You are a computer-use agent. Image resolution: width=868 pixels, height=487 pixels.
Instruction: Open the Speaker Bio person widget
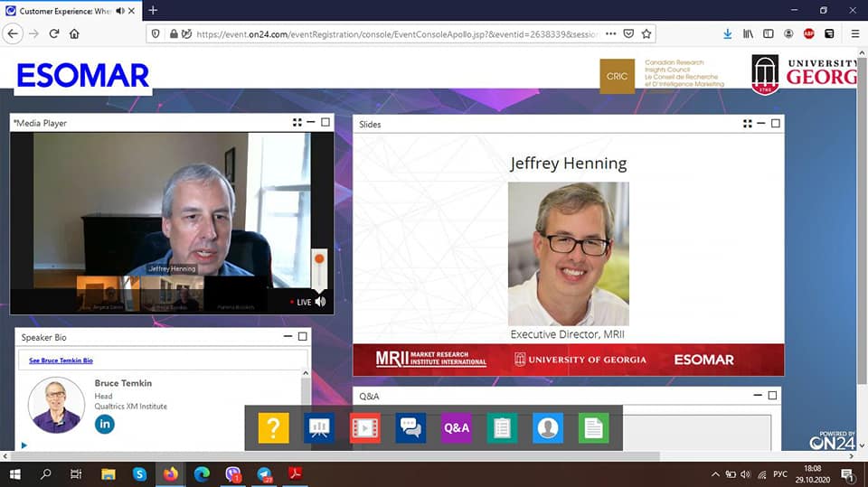pyautogui.click(x=548, y=427)
